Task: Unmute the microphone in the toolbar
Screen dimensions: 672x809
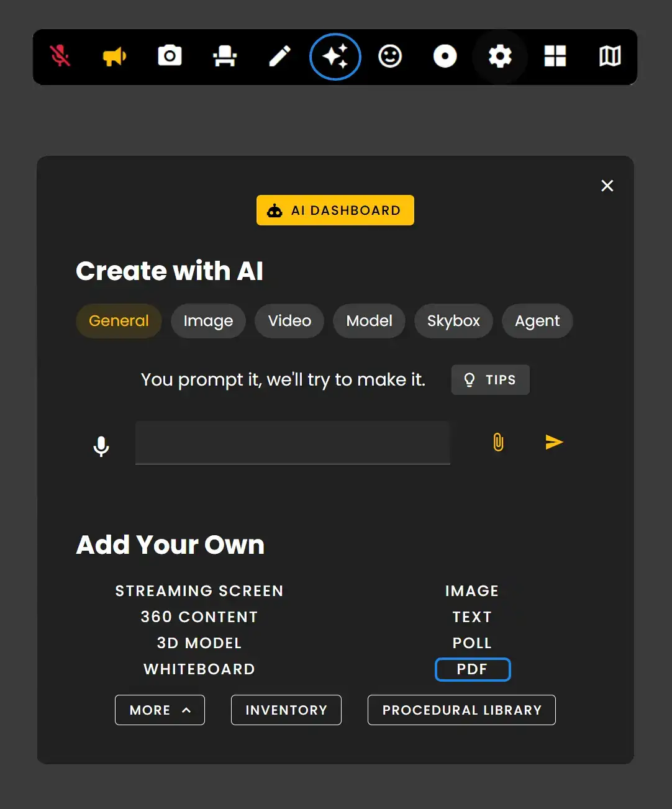Action: click(60, 56)
